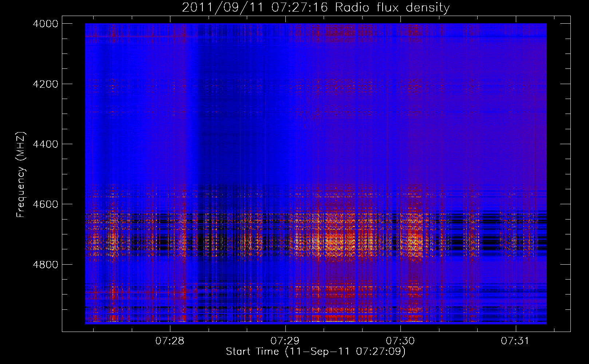Click the '4400' frequency axis label
Viewport: 589px width, 364px height.
45,144
